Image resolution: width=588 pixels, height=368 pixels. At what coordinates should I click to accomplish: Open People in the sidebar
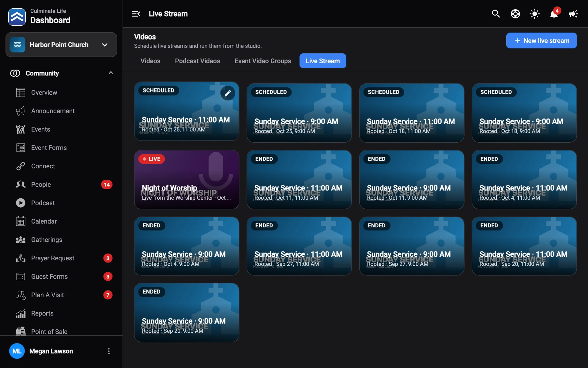click(61, 185)
